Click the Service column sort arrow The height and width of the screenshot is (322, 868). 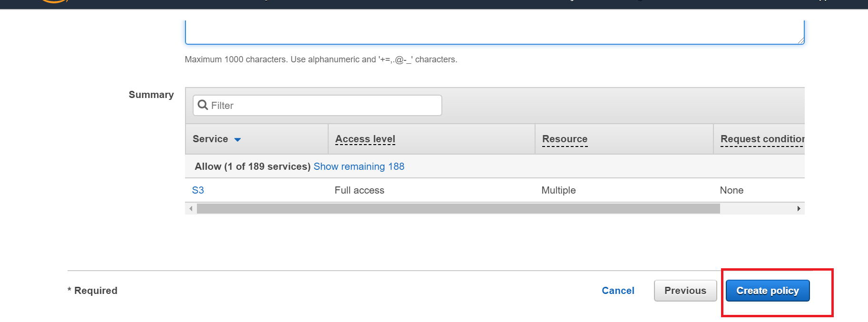(x=237, y=139)
